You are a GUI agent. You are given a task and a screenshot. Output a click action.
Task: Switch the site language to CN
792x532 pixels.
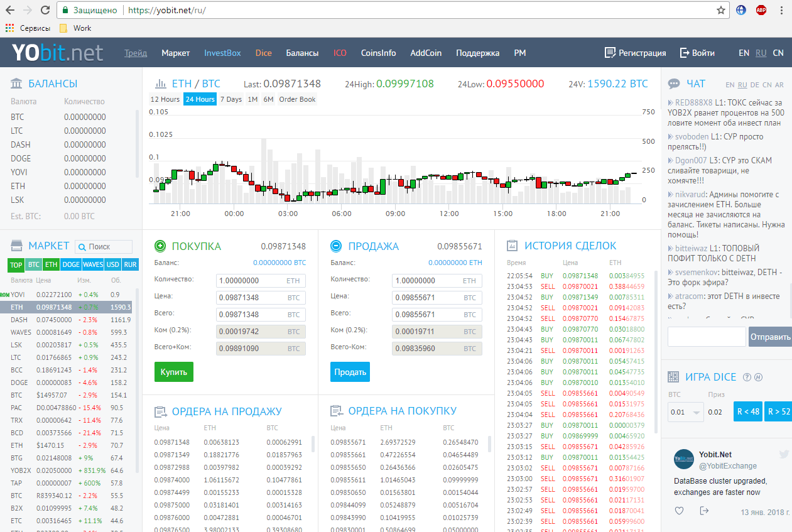778,53
